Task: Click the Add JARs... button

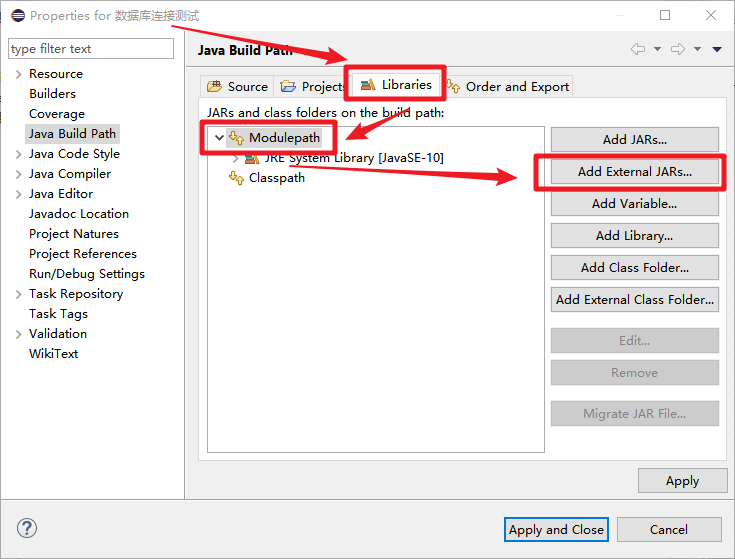Action: 635,140
